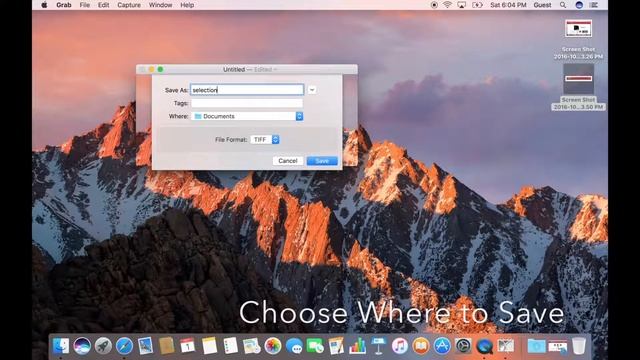Open Finder from the Dock
Viewport: 640px width, 360px height.
61,346
